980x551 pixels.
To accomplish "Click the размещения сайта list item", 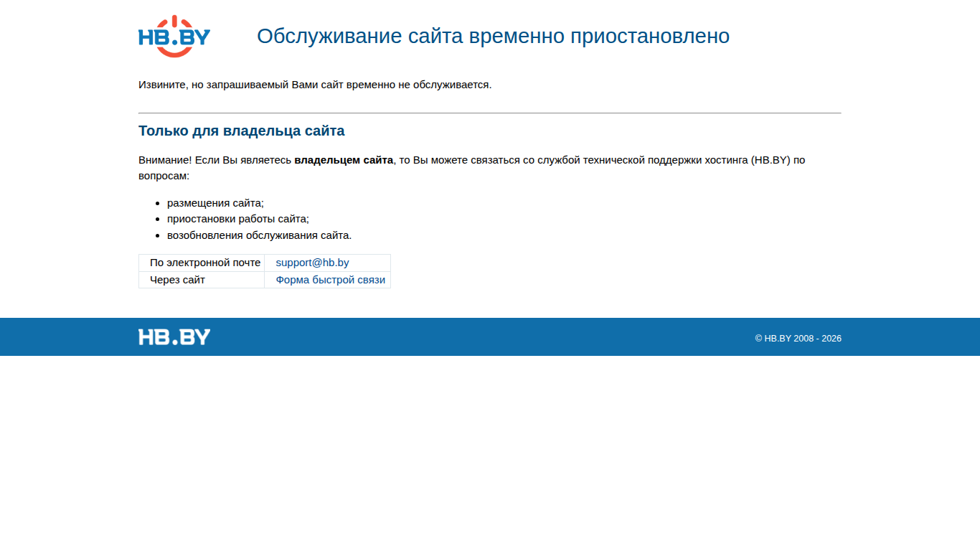I will coord(215,203).
